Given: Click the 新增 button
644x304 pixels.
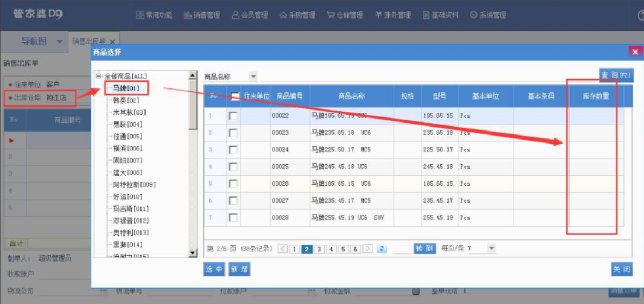Looking at the screenshot, I should click(x=239, y=269).
